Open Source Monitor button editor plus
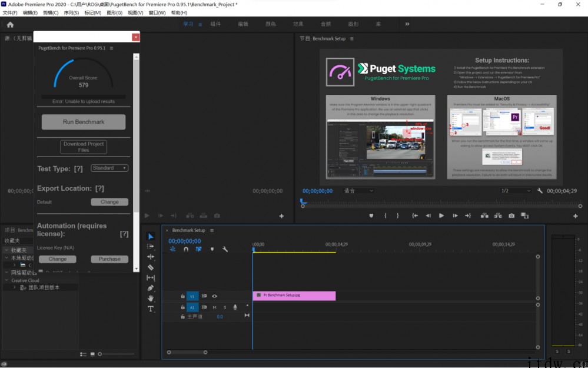Screen dimensions: 588x368 coord(281,216)
